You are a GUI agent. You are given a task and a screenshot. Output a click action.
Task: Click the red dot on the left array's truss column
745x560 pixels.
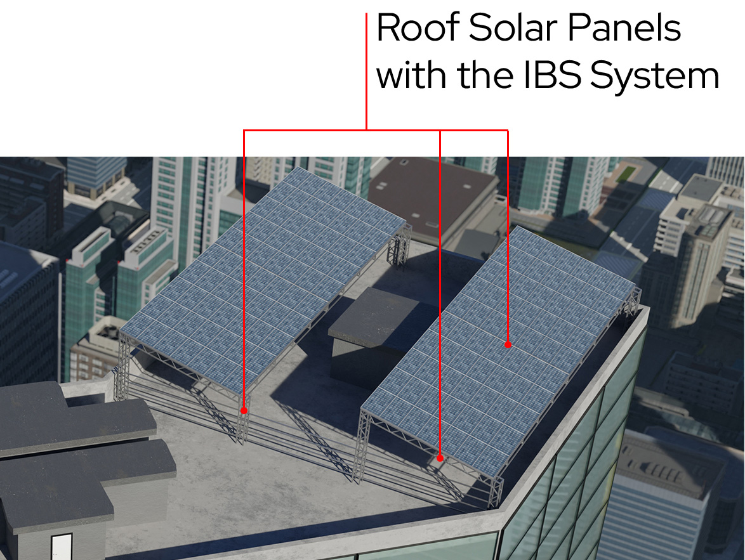(x=244, y=411)
